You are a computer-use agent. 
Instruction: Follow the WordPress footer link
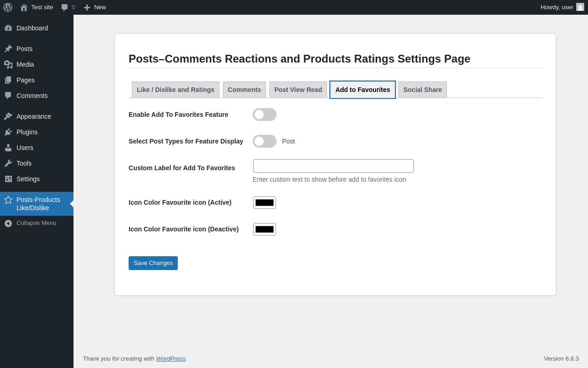[171, 358]
